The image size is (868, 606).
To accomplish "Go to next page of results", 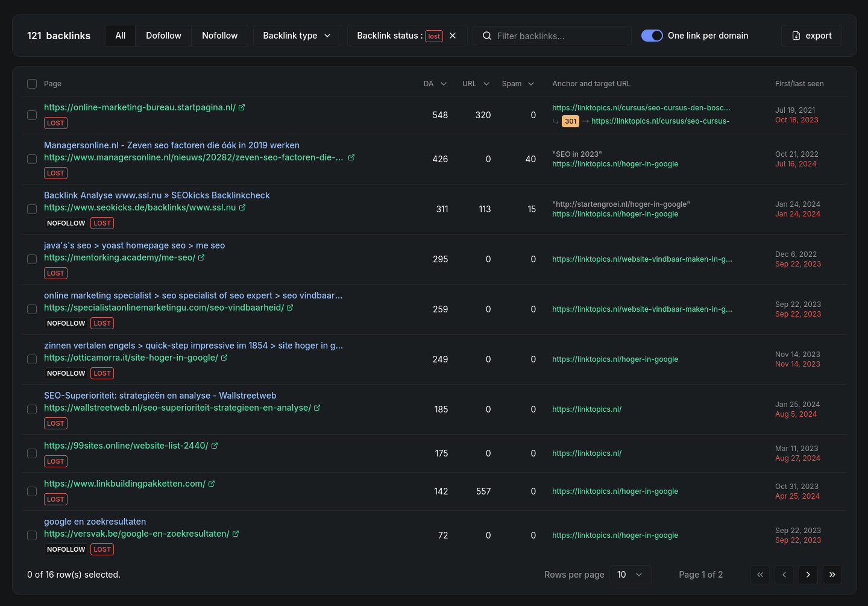I will (808, 575).
